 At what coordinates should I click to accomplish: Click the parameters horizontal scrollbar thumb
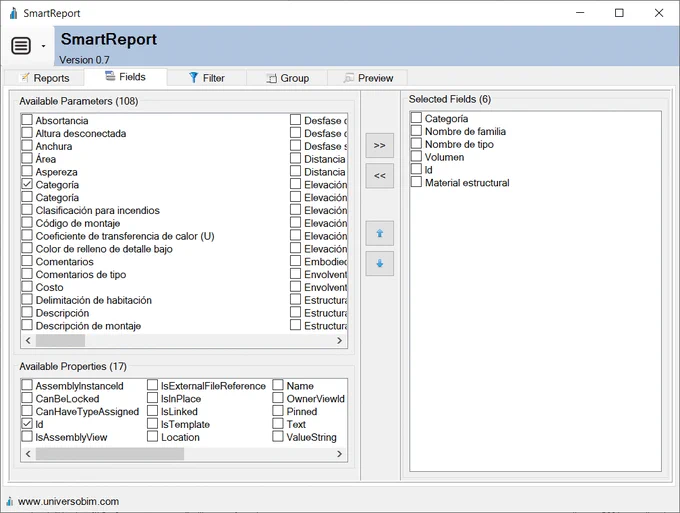(x=60, y=341)
